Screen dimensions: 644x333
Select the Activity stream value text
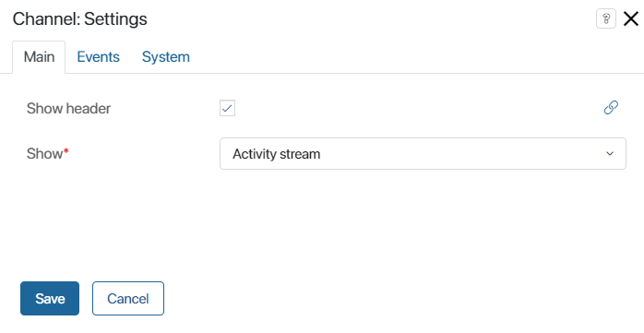(277, 154)
